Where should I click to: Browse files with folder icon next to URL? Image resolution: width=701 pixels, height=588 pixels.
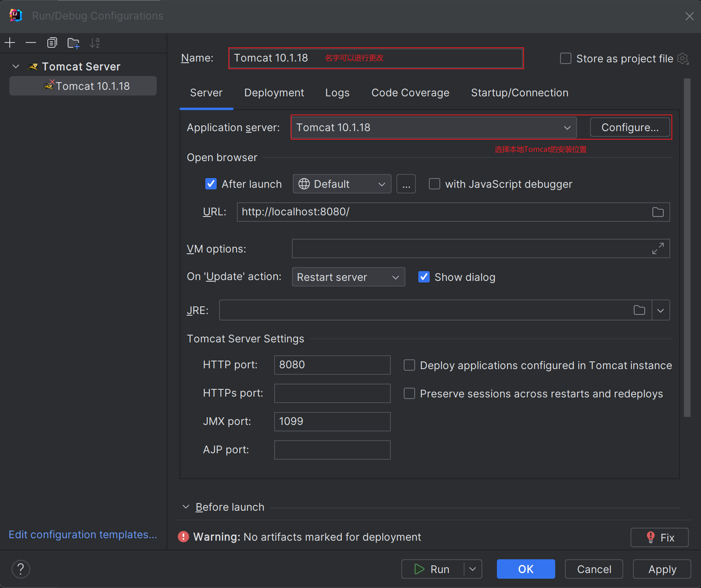click(x=658, y=212)
